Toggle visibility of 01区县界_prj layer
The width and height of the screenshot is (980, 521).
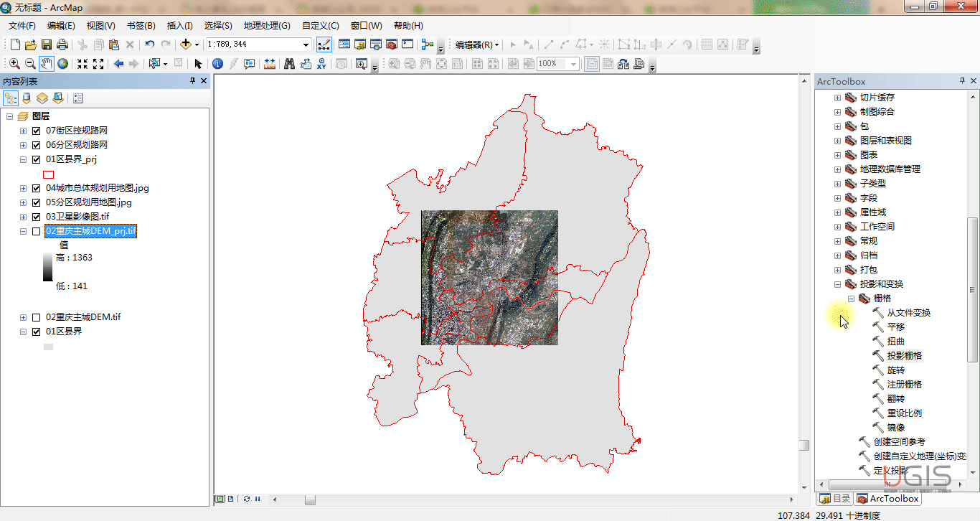[x=37, y=159]
